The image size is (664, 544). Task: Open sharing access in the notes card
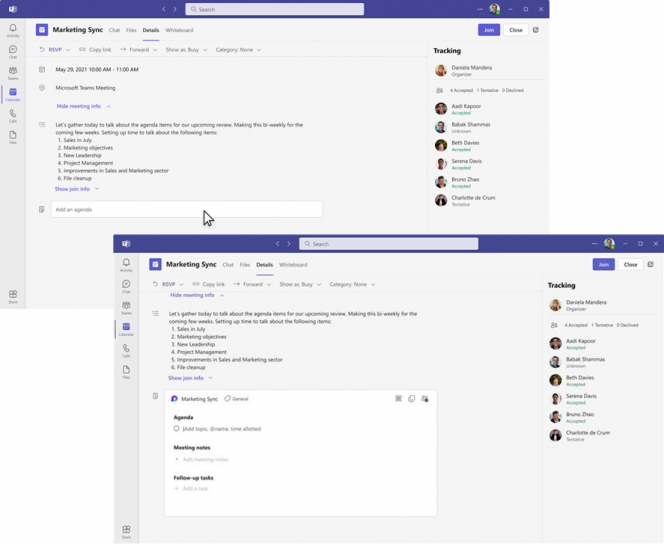point(425,398)
